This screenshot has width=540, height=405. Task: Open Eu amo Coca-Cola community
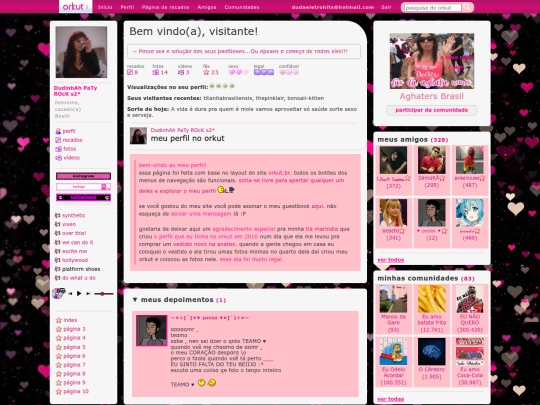[470, 352]
